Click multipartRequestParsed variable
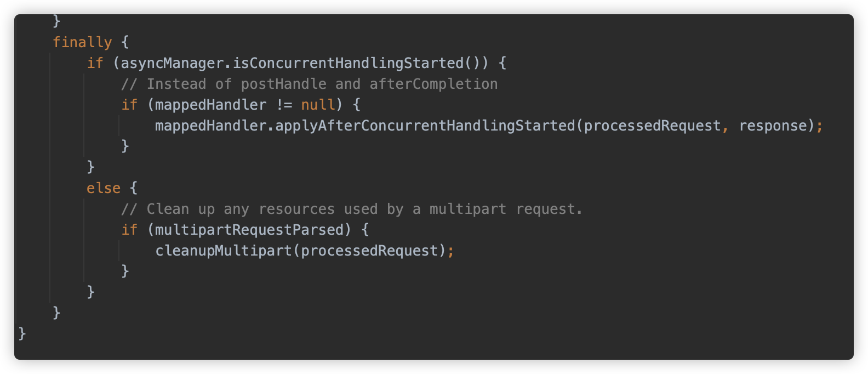The width and height of the screenshot is (868, 374). click(x=249, y=230)
